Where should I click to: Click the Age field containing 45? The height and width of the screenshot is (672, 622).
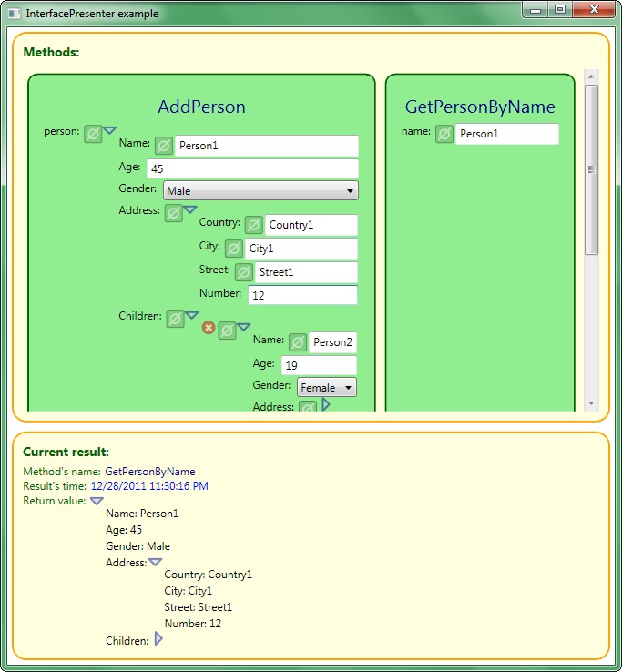tap(252, 168)
